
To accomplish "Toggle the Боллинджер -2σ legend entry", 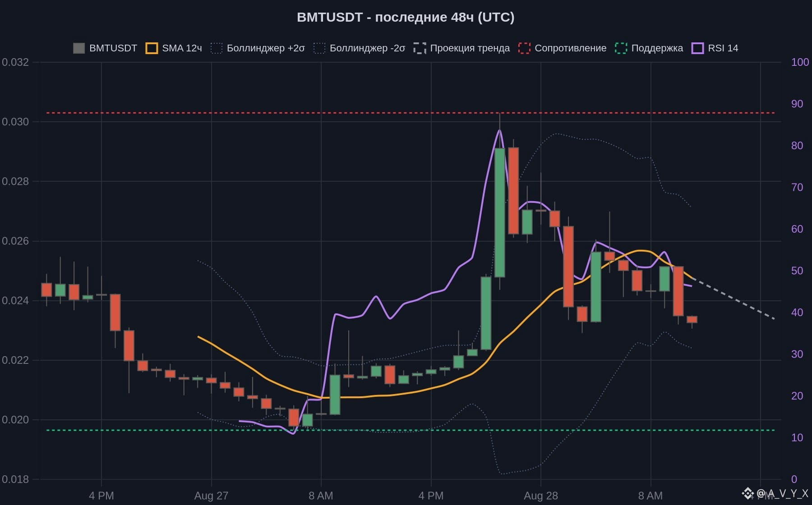I will coord(359,48).
